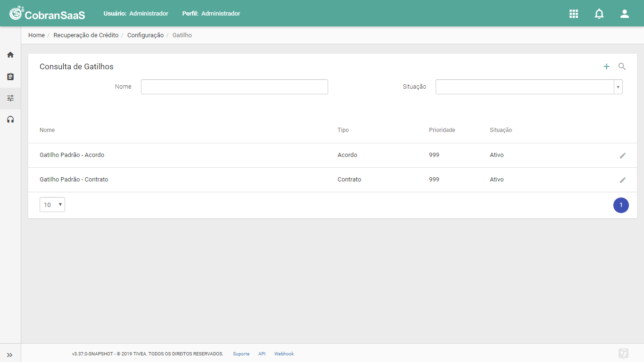
Task: Click Usuário: Administrador in header
Action: [136, 14]
